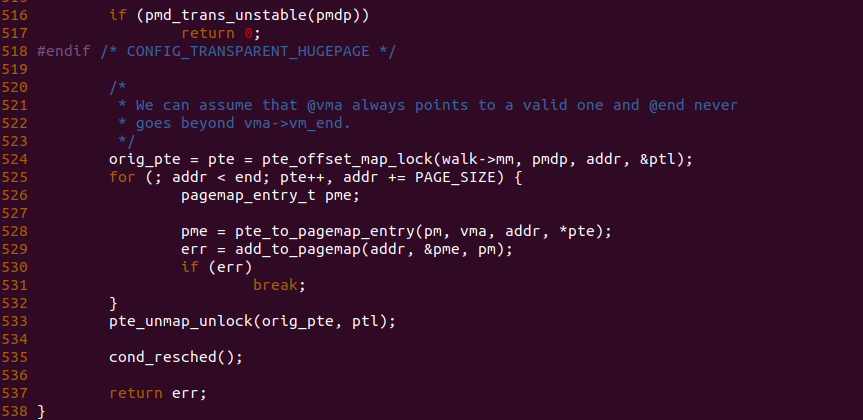Click the #endif preprocessor directive
Screen dimensions: 863x420
[x=64, y=51]
